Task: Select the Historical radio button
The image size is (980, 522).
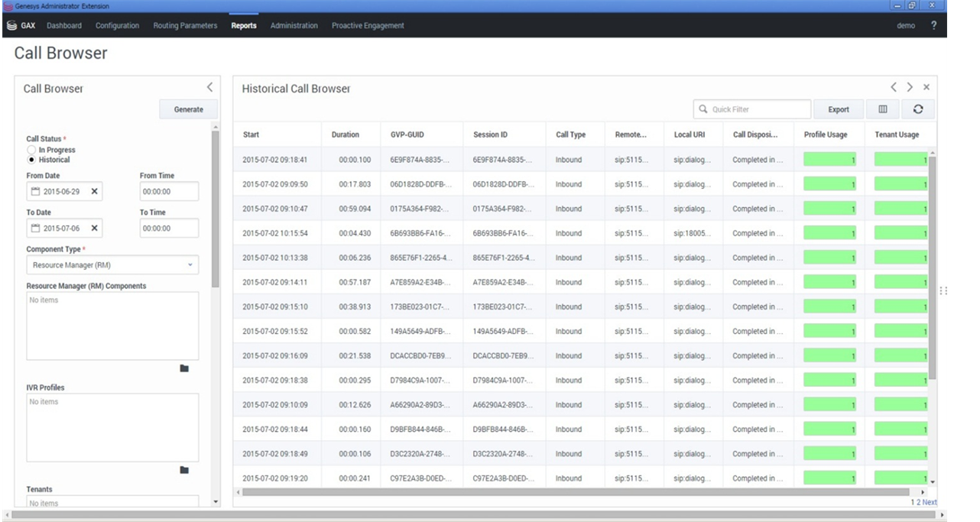Action: 32,160
